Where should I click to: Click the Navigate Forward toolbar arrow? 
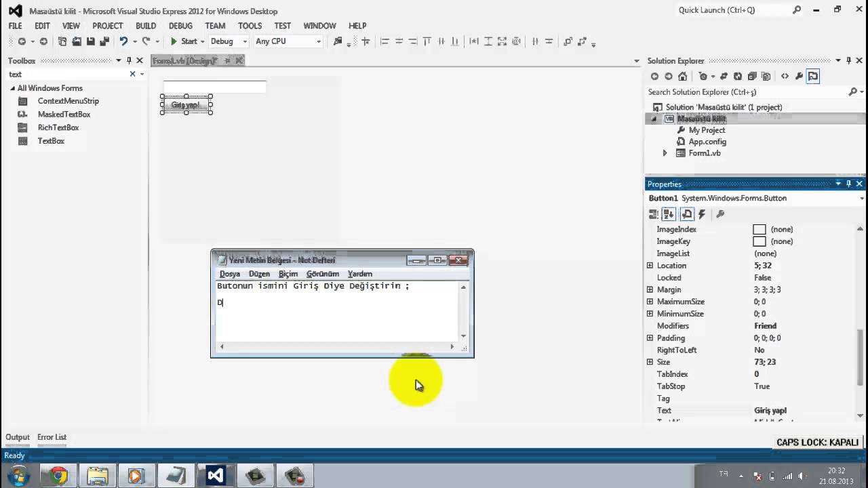click(x=43, y=41)
